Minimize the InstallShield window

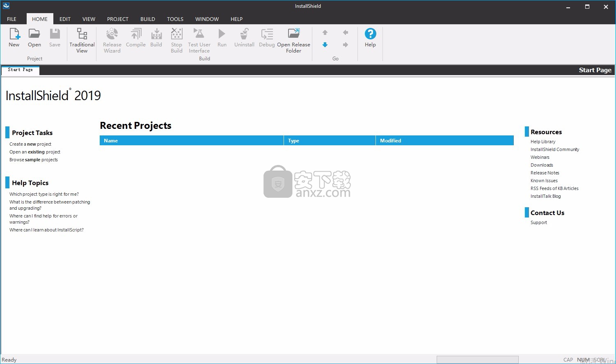(x=568, y=7)
